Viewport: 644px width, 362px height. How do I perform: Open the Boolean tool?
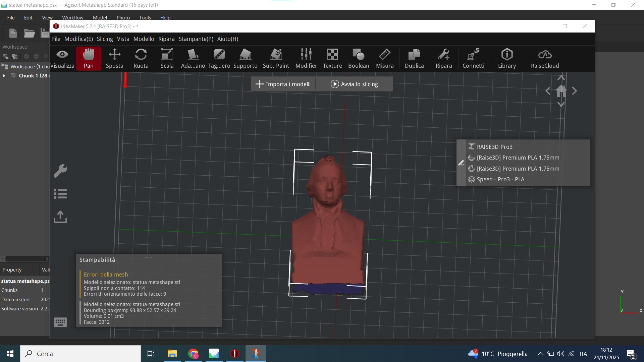pos(359,58)
